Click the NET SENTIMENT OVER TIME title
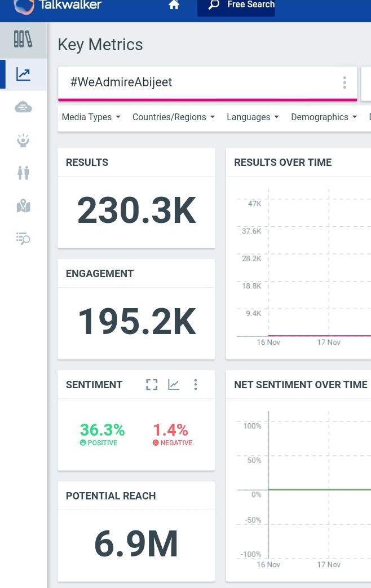This screenshot has height=588, width=371. 301,385
